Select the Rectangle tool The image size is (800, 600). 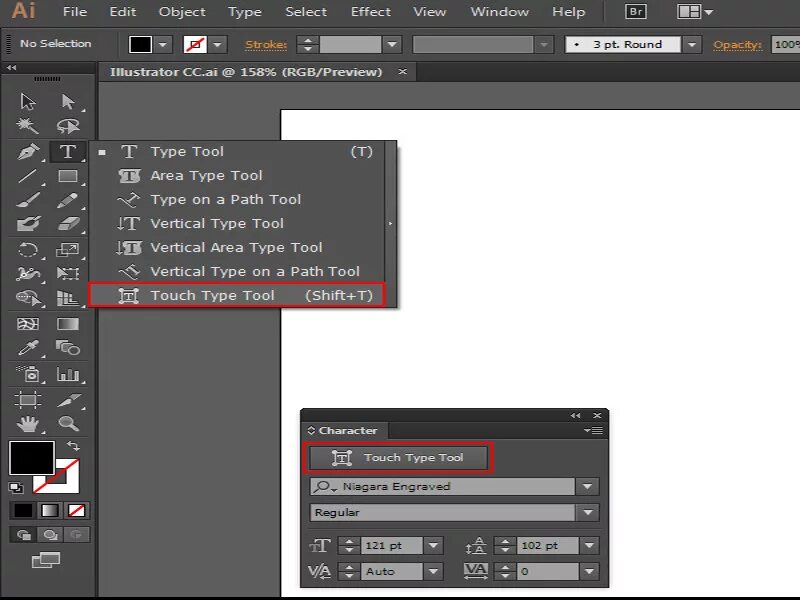click(x=68, y=176)
